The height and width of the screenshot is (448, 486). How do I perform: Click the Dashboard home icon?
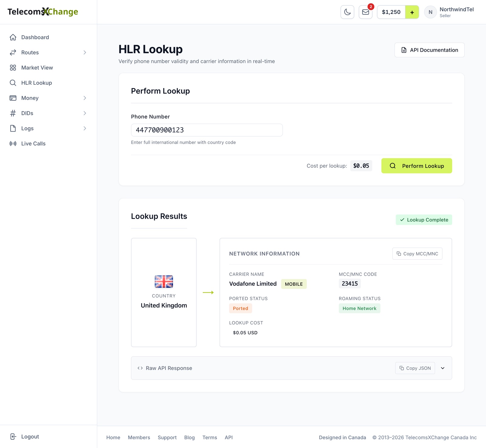(x=13, y=37)
